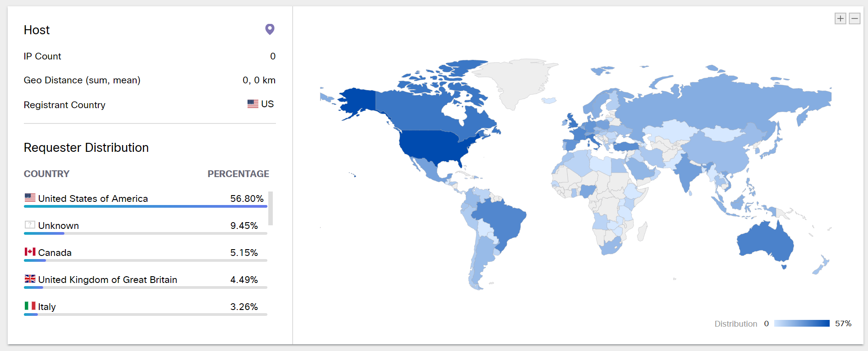Click the United Kingdom flag icon
Screen dimensions: 868x351
click(30, 279)
